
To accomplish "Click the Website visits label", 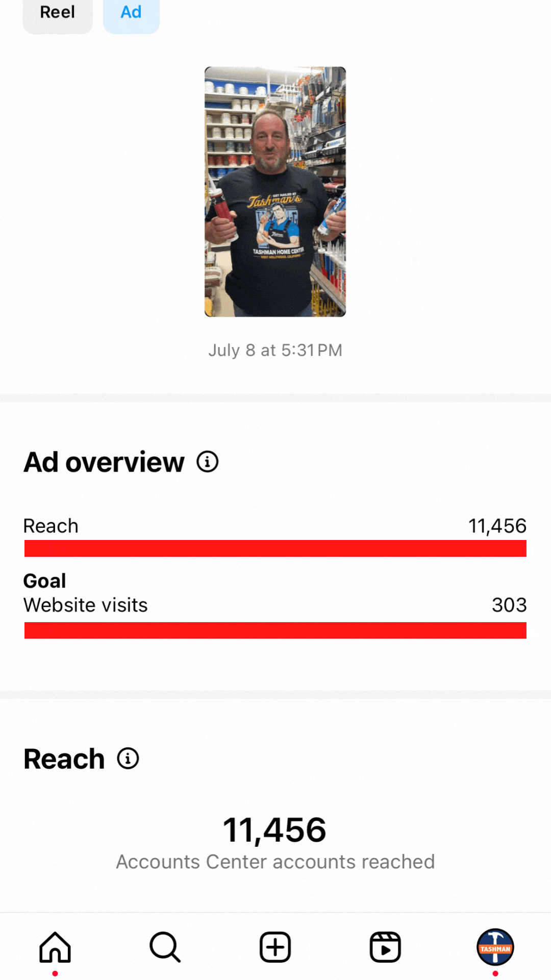I will (86, 605).
